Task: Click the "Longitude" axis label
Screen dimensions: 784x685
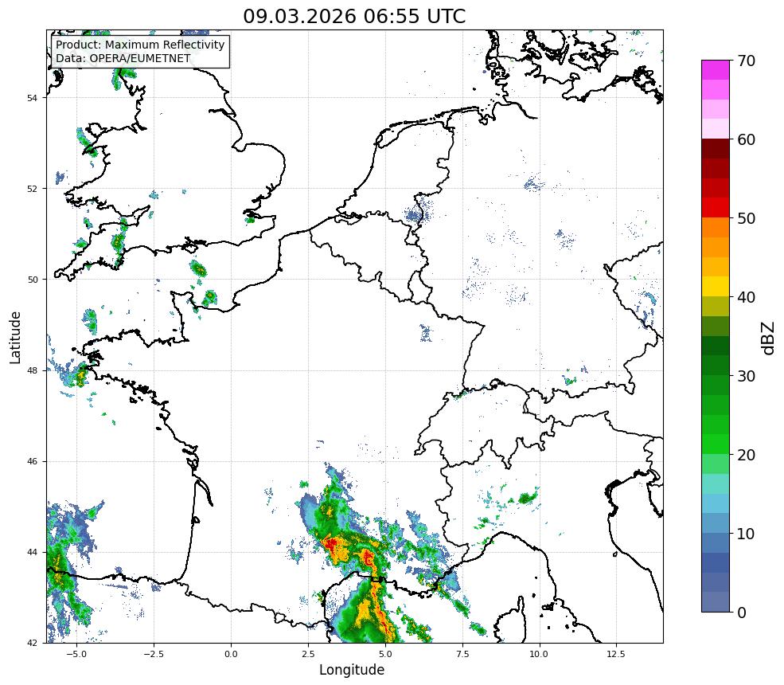Action: (x=352, y=670)
